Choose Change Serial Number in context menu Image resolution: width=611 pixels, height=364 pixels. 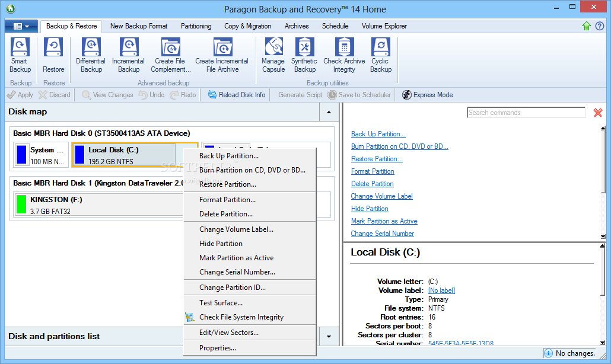point(250,272)
